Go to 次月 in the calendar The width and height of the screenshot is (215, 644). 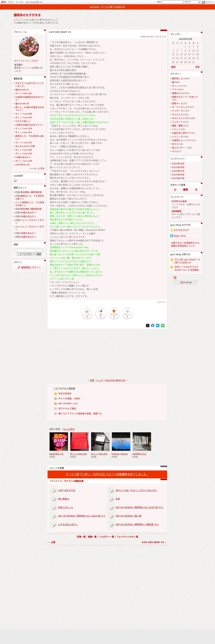click(x=197, y=67)
